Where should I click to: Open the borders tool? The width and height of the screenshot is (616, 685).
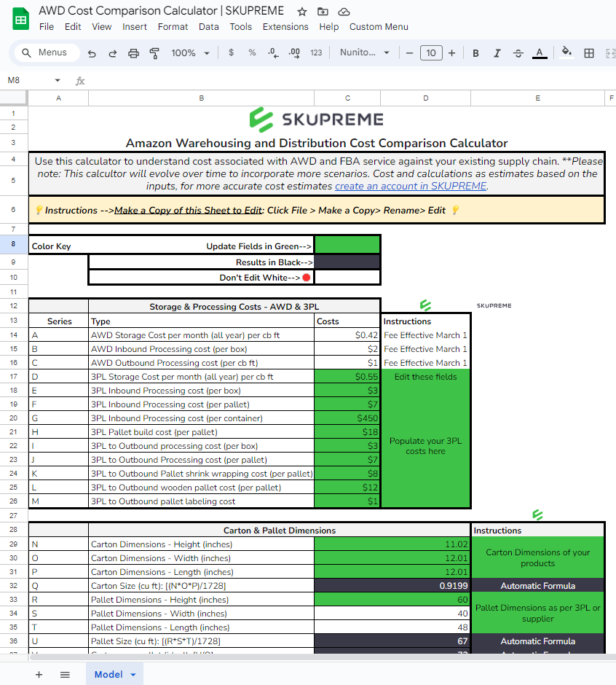tap(589, 53)
